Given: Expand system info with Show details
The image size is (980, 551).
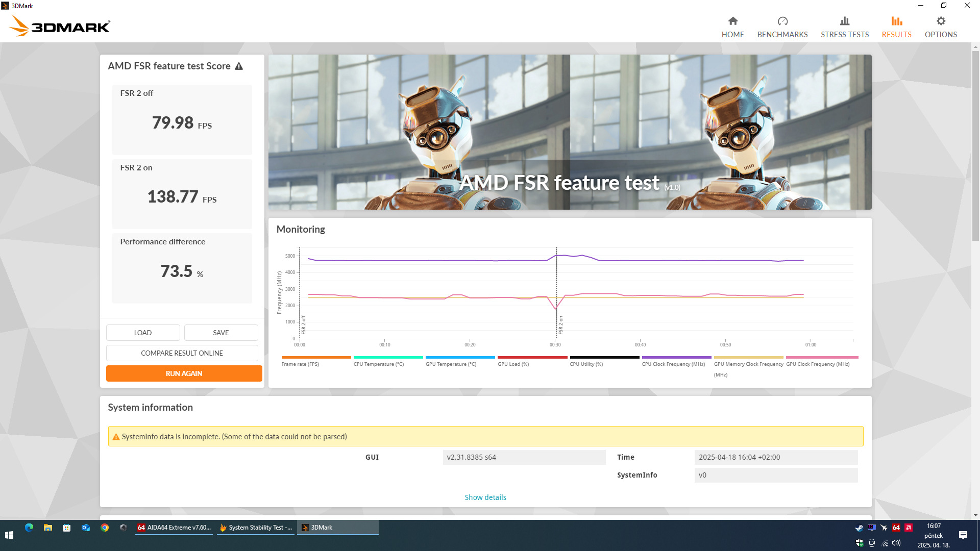Looking at the screenshot, I should 485,497.
